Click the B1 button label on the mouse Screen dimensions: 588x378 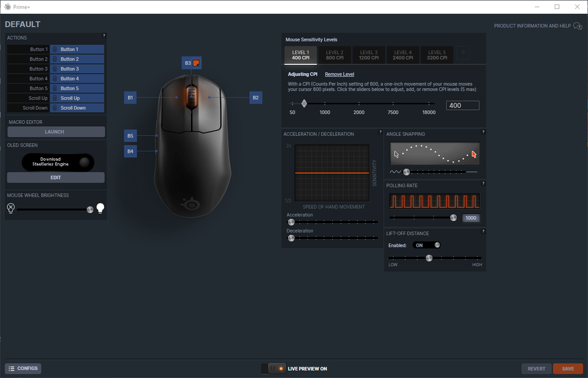pos(130,97)
